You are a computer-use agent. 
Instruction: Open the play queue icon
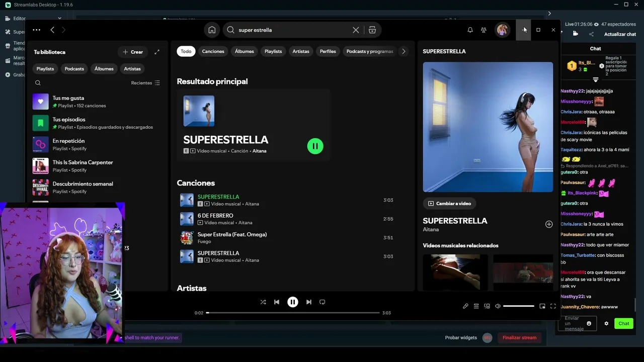[x=476, y=306]
